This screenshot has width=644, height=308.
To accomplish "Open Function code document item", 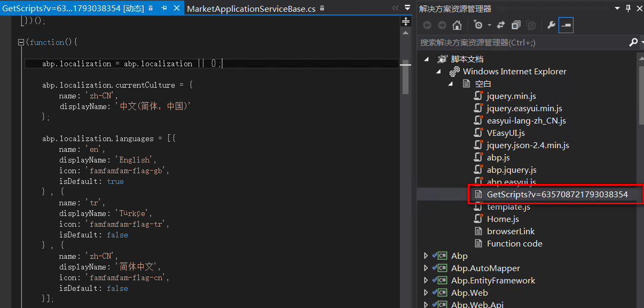I will coord(514,243).
